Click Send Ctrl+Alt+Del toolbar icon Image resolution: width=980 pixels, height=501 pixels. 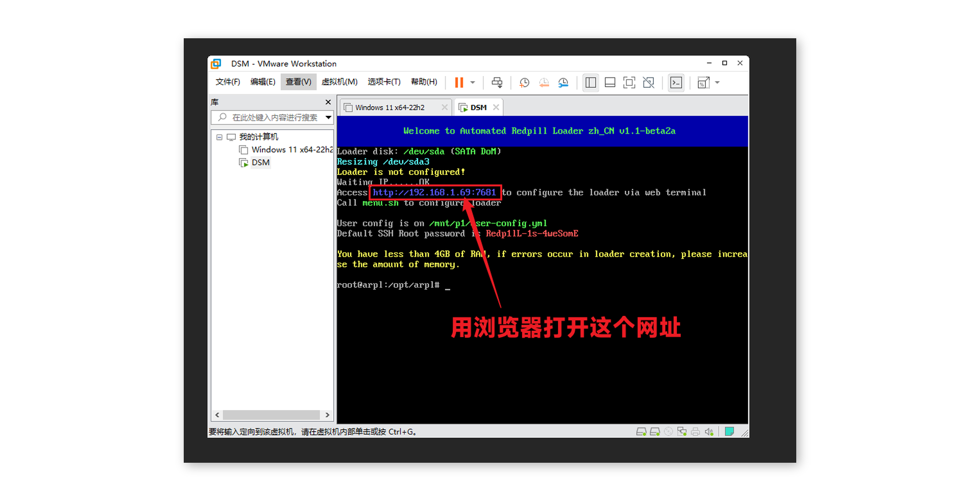click(x=497, y=83)
